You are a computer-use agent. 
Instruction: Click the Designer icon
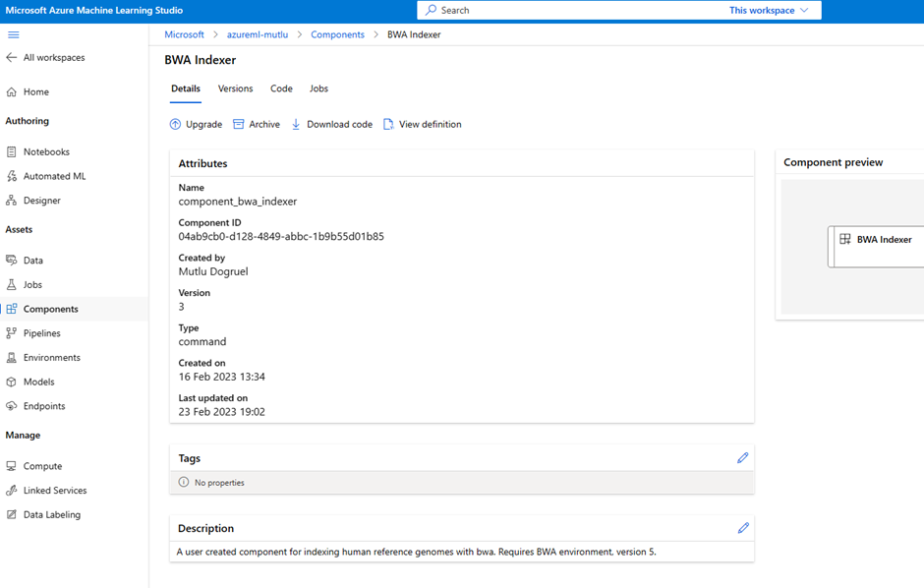click(11, 201)
